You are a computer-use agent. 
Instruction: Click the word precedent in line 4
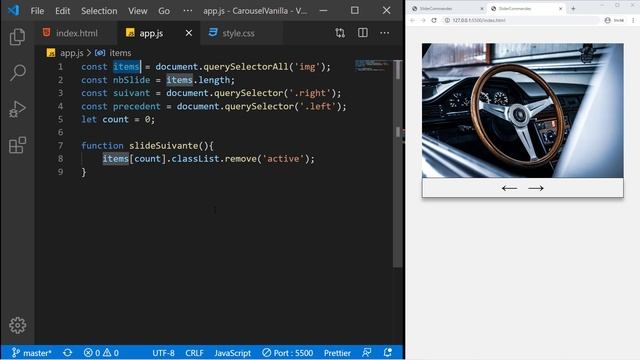pos(136,107)
